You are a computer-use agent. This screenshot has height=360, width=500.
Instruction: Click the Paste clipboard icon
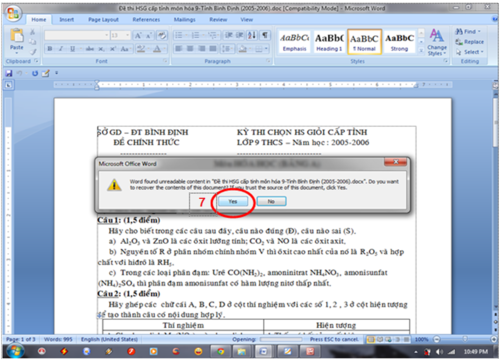coord(17,36)
